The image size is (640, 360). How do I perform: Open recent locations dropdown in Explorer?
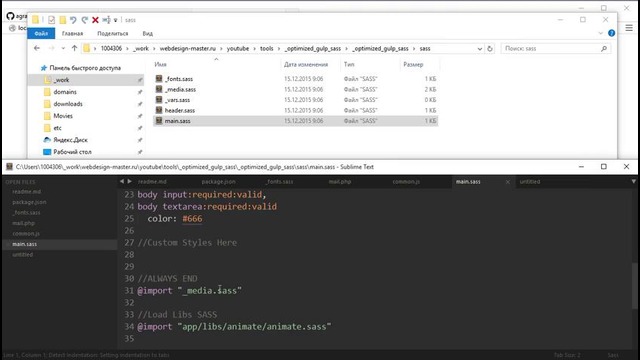63,49
